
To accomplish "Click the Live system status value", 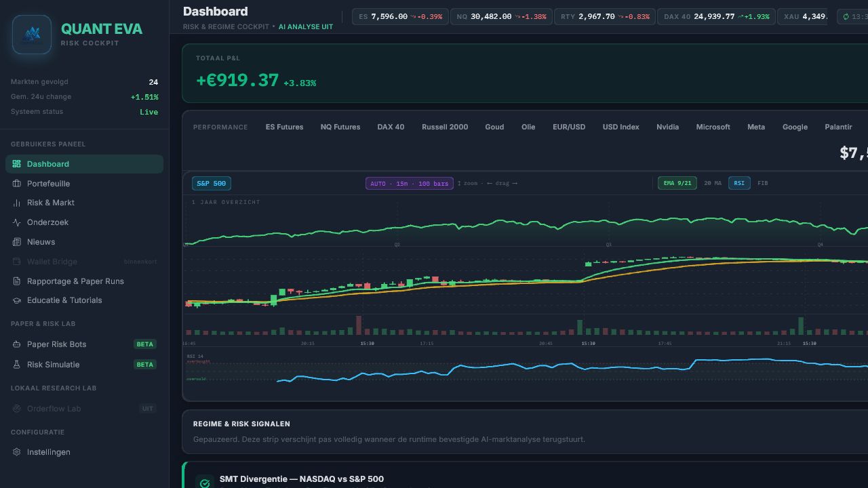I will pos(149,112).
